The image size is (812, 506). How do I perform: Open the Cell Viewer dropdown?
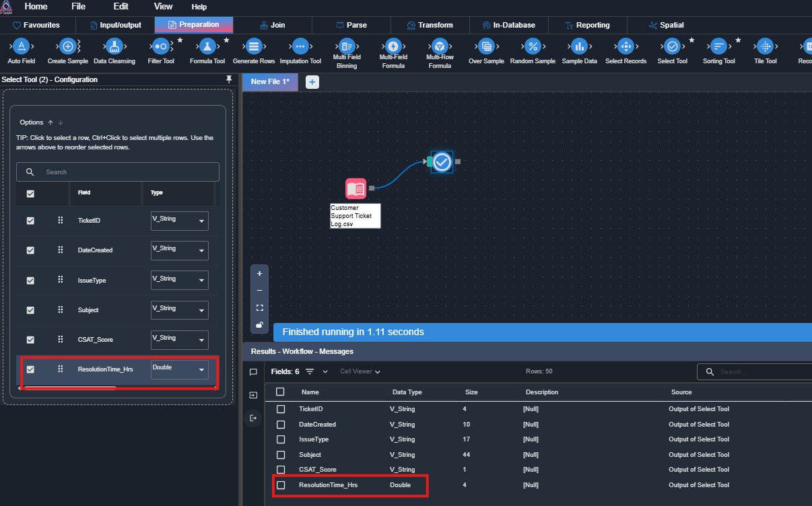(x=360, y=371)
